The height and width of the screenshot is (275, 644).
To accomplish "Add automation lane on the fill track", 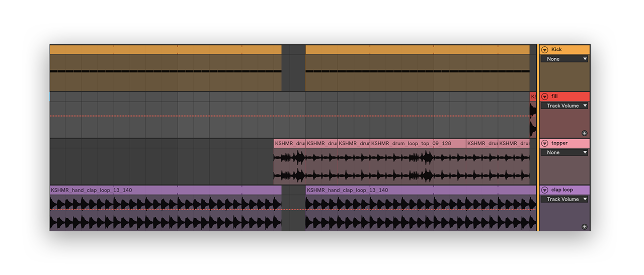I will (x=584, y=133).
